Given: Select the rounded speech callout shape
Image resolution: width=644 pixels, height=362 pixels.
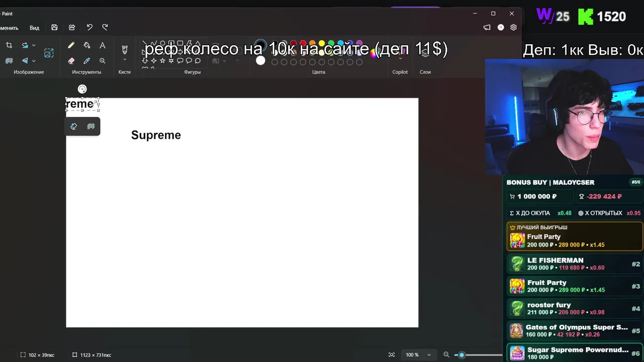Looking at the screenshot, I should pyautogui.click(x=180, y=60).
